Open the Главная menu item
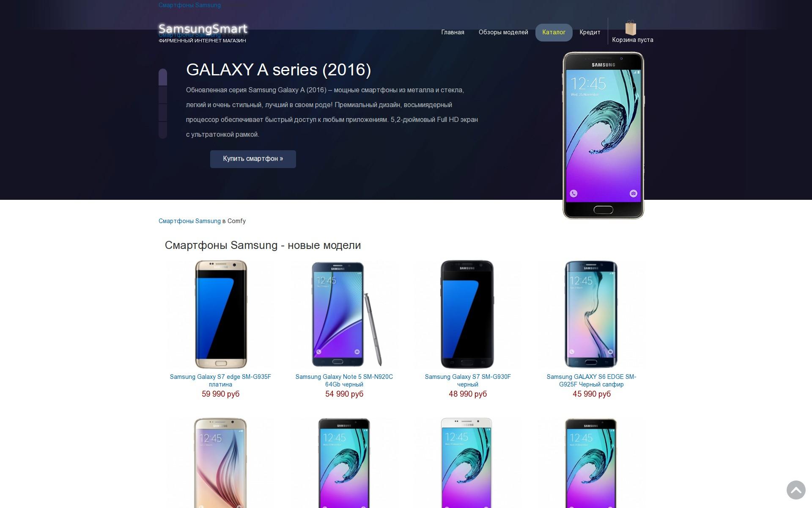This screenshot has width=812, height=508. (x=453, y=33)
